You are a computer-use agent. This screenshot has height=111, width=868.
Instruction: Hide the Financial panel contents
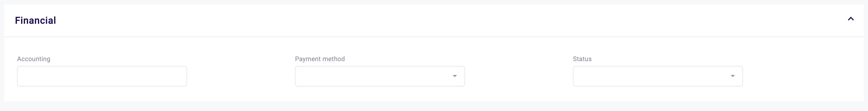click(850, 19)
